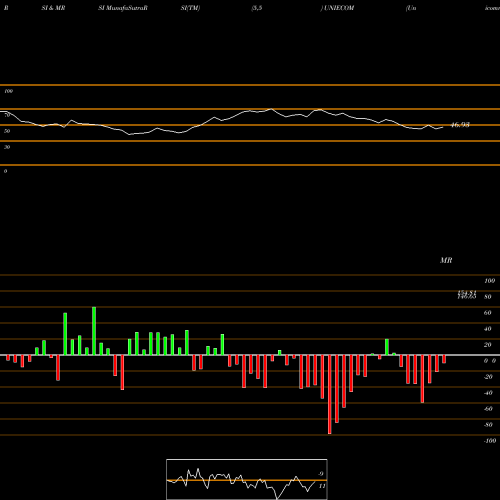Click the MR axis label 20
Screen dimensions: 500x500
487,345
